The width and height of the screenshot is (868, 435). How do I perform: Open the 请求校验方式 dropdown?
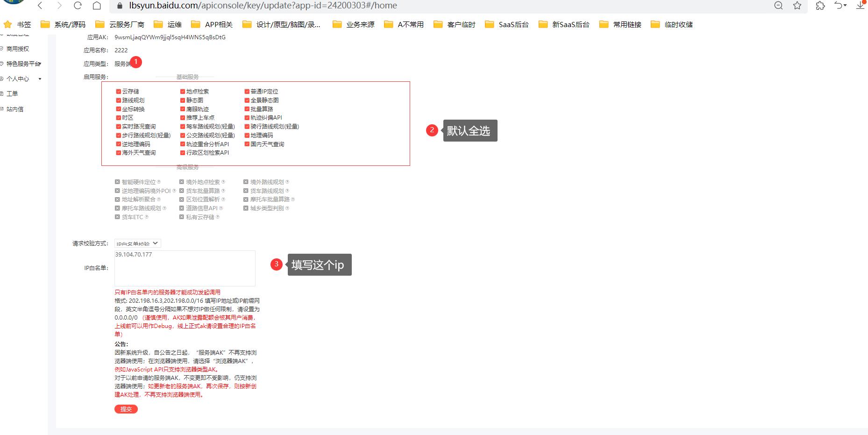[138, 243]
